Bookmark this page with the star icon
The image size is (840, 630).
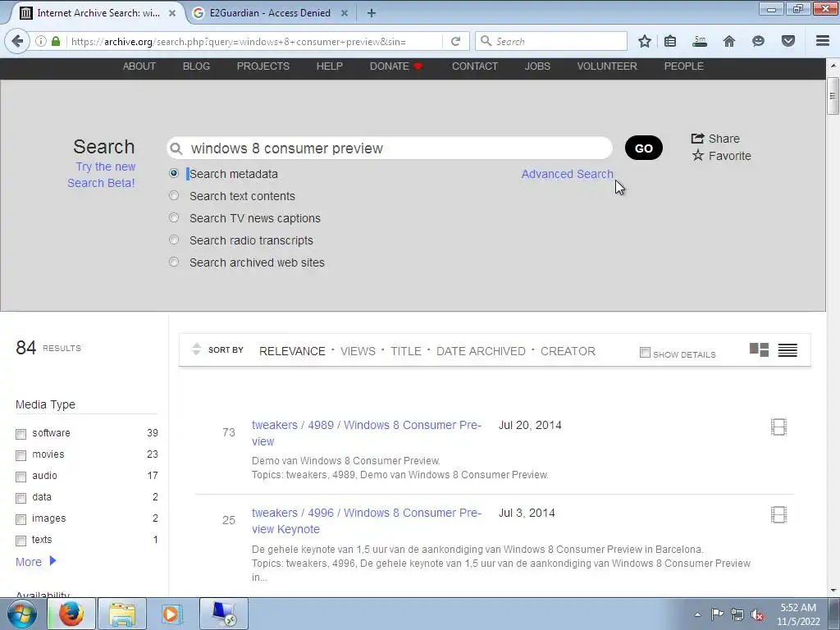click(x=645, y=41)
